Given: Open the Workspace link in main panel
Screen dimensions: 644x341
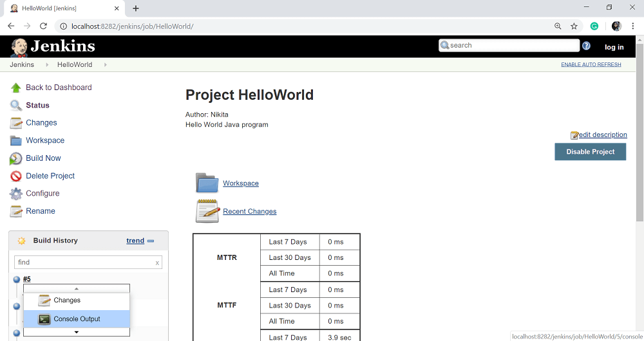Looking at the screenshot, I should tap(241, 183).
